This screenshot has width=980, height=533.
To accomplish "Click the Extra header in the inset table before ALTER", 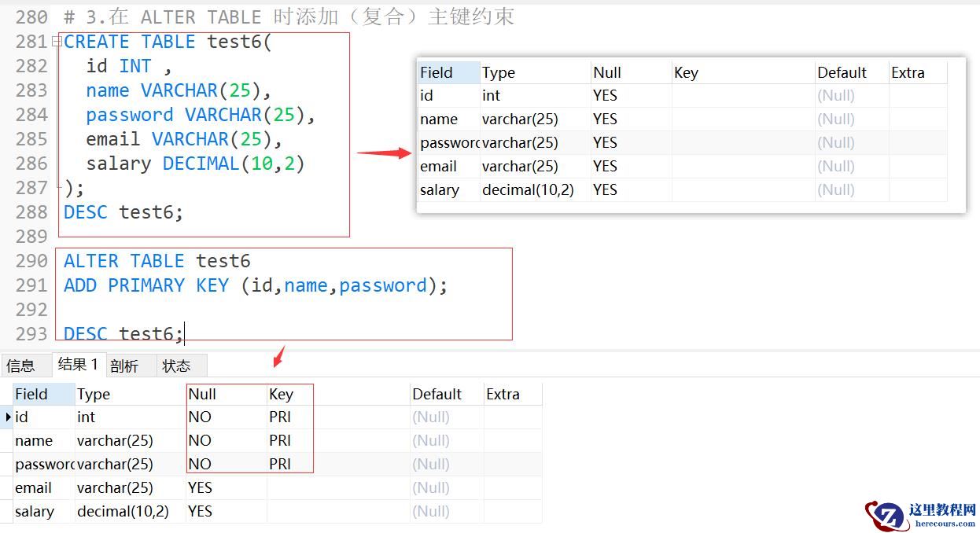I will click(x=918, y=72).
